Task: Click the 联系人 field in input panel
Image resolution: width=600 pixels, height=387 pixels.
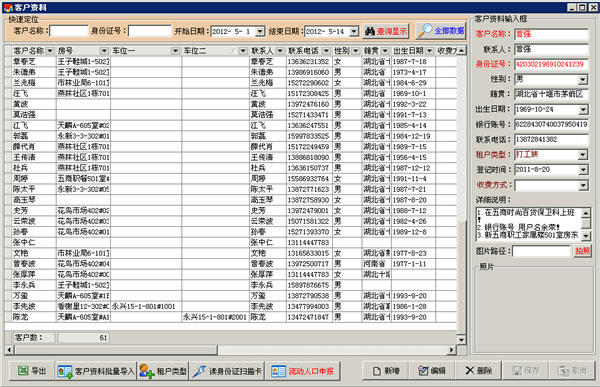Action: coord(551,49)
